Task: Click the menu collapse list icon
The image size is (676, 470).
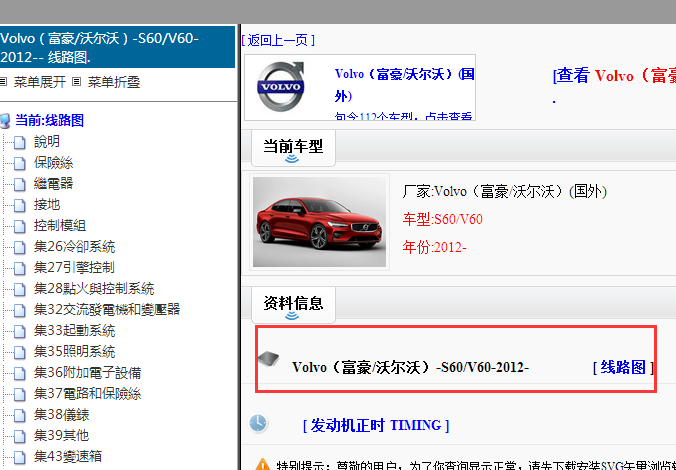Action: pyautogui.click(x=77, y=81)
